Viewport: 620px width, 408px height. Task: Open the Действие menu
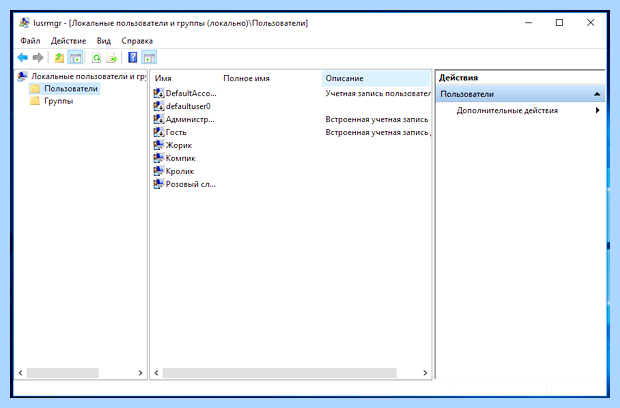[68, 41]
